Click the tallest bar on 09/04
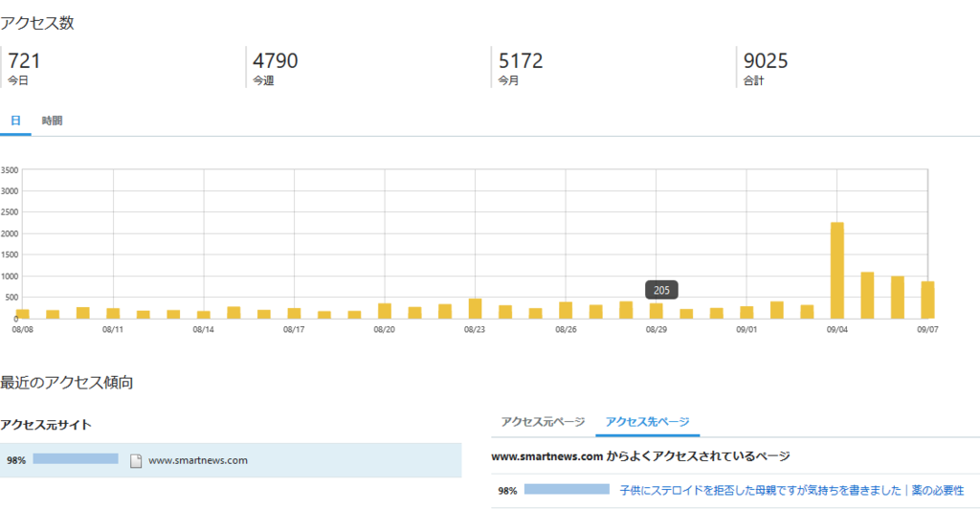The height and width of the screenshot is (509, 980). point(836,271)
